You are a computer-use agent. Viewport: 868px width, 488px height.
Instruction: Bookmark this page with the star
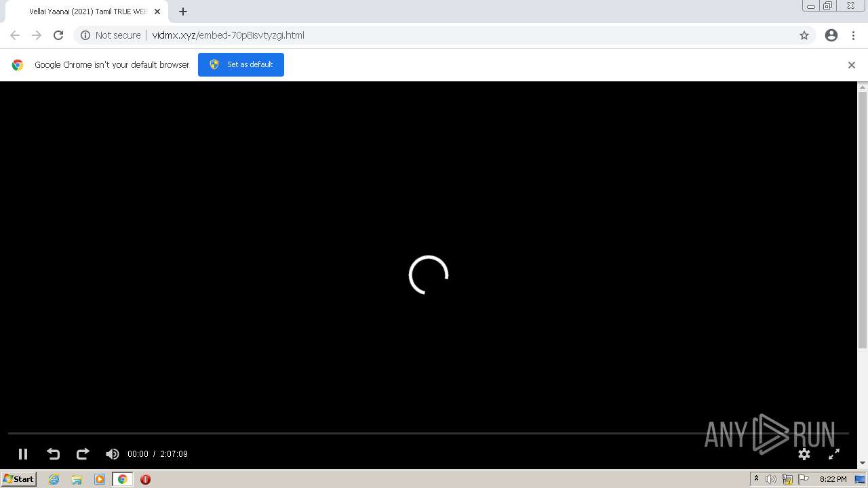point(804,35)
